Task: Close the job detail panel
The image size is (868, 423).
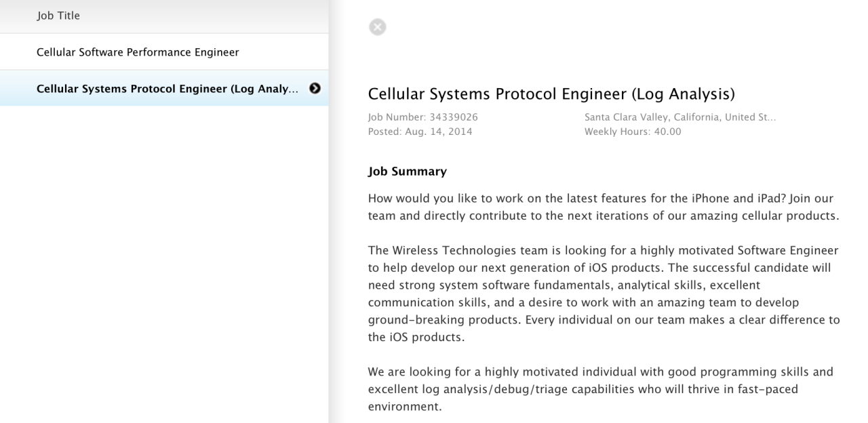Action: pos(378,27)
